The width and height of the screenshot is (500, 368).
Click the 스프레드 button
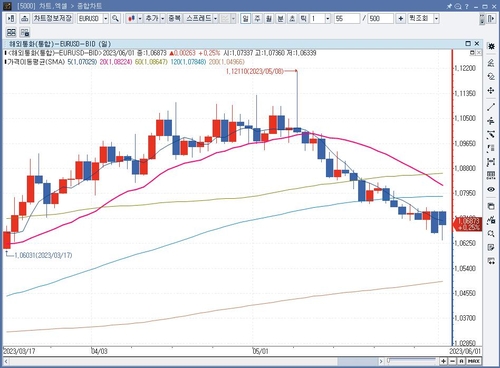(198, 19)
